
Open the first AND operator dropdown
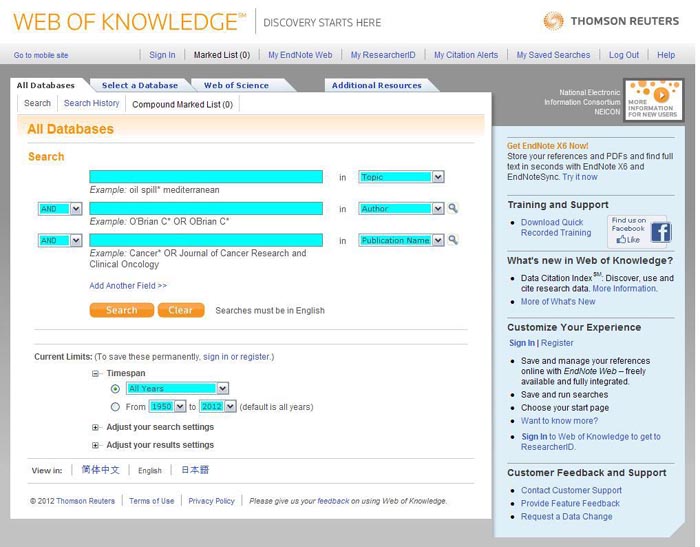point(76,209)
